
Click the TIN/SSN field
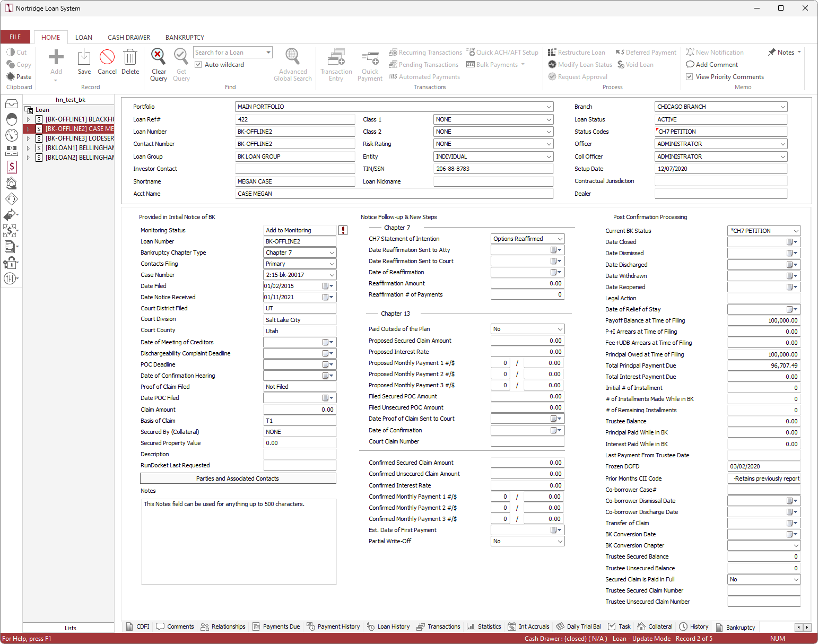pyautogui.click(x=493, y=169)
